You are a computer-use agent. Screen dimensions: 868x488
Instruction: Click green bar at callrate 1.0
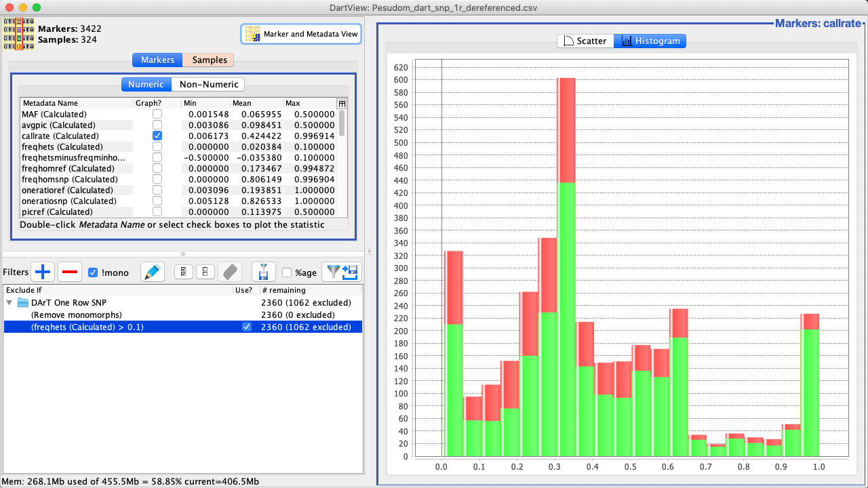click(810, 392)
